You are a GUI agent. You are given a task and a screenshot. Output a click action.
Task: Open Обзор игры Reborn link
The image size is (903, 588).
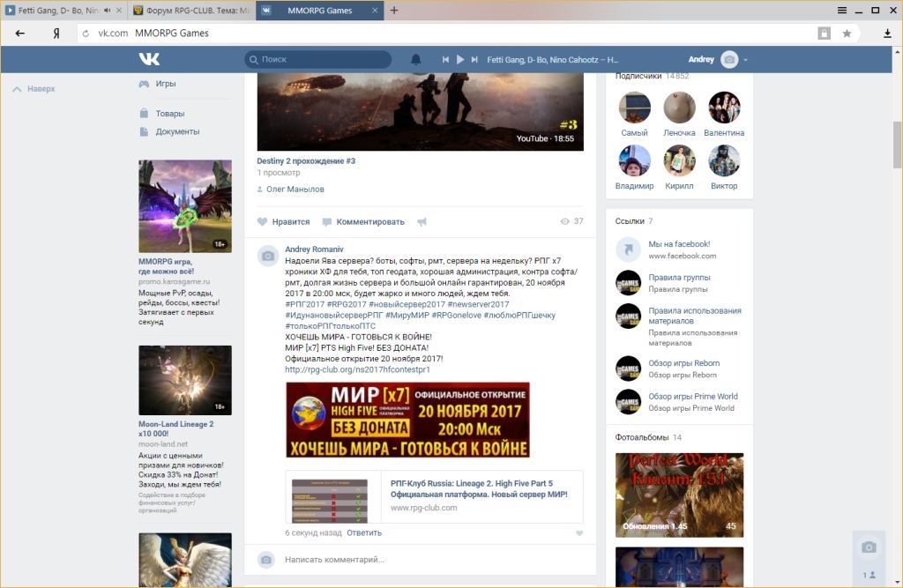[x=683, y=363]
